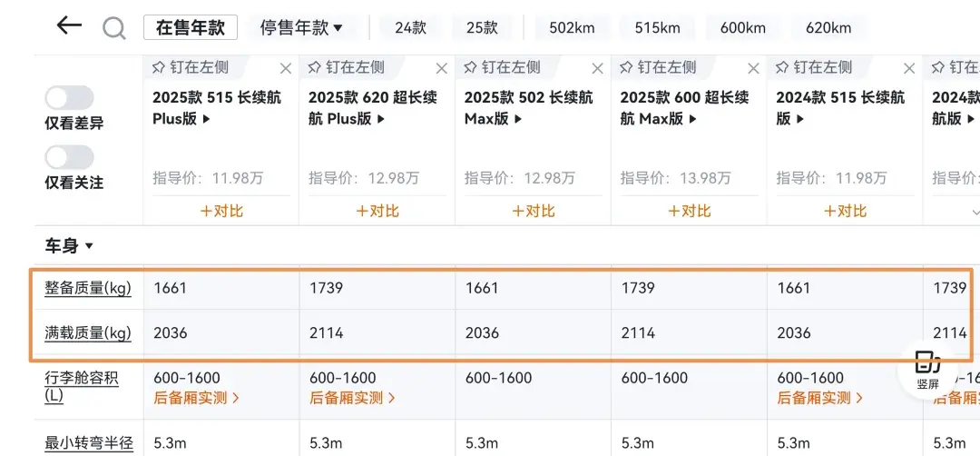This screenshot has width=980, height=456.
Task: Add 13.98万 2025款 600 Max版 to 对比
Action: tap(690, 211)
